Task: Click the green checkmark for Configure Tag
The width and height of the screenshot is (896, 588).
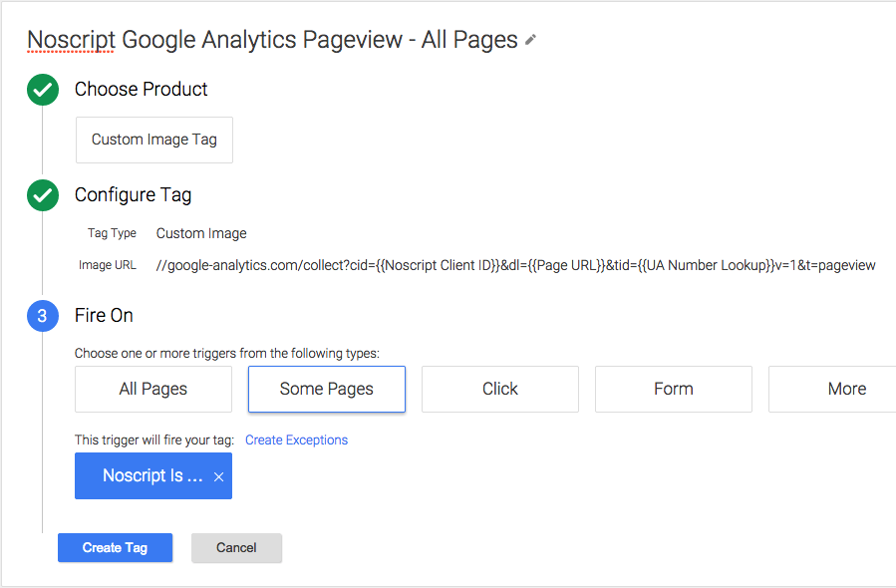Action: coord(43,195)
